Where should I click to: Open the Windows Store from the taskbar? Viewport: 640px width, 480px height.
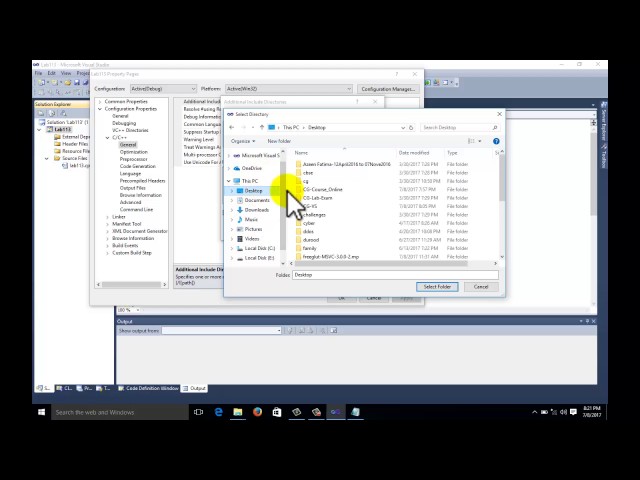(277, 412)
